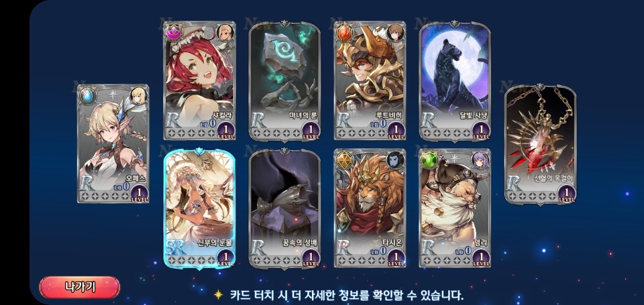Open the 꿈속의 성배 grail card
Viewport: 644px width, 305px height.
pos(284,208)
